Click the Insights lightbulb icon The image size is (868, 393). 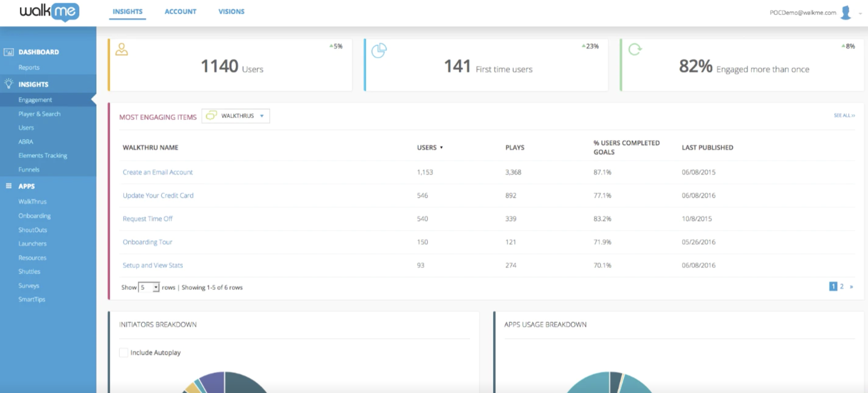[x=9, y=84]
